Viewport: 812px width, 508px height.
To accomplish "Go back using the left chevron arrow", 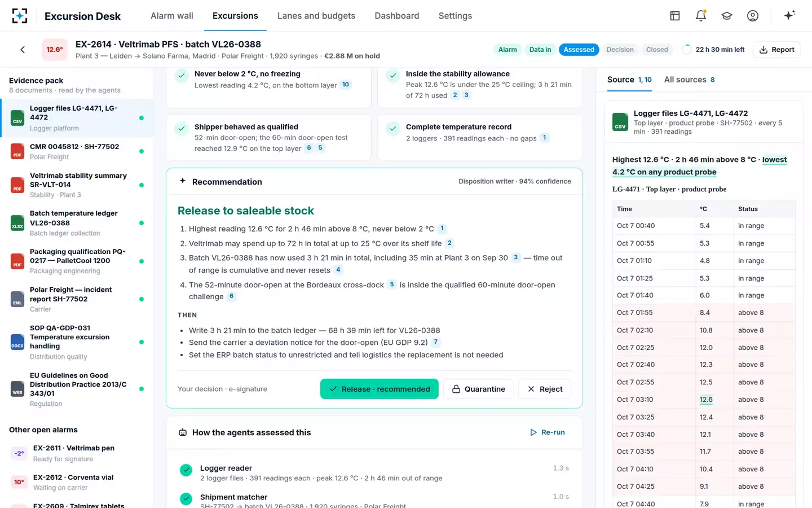I will click(23, 50).
